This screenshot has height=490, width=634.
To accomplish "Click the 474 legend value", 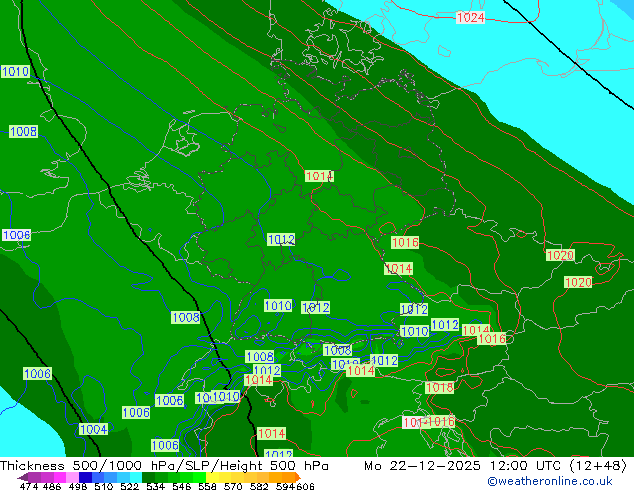I will click(x=29, y=486).
